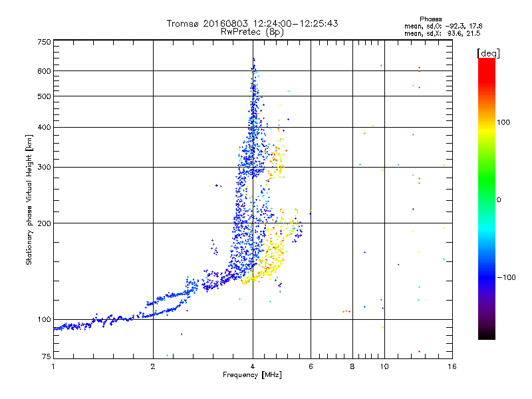
Task: Click the colorbar label '100'
Action: click(x=503, y=122)
